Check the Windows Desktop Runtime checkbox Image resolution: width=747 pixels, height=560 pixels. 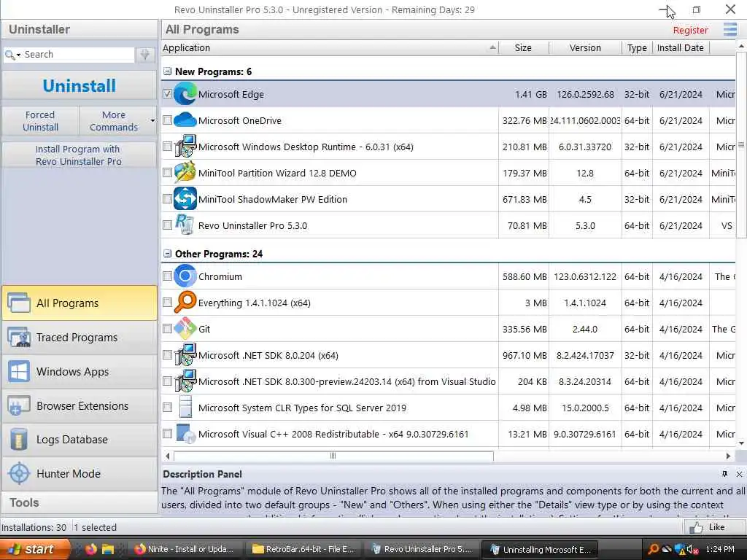[x=167, y=146]
